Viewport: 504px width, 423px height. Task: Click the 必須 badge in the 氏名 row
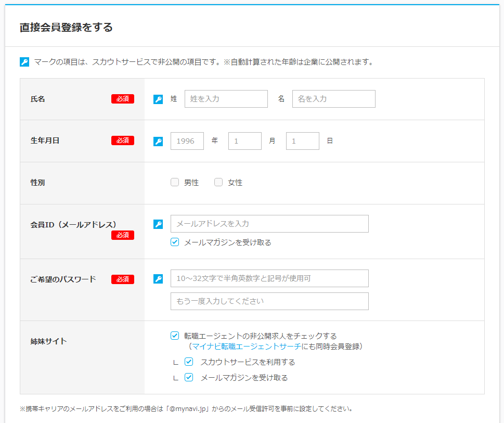pos(123,99)
